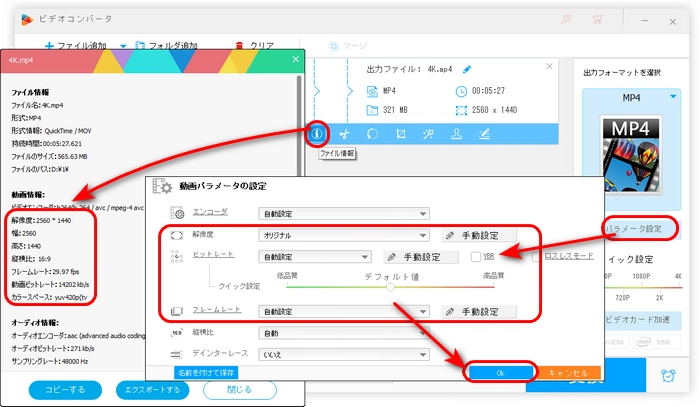This screenshot has width=700, height=407.
Task: Click the コピーする button
Action: tap(65, 389)
